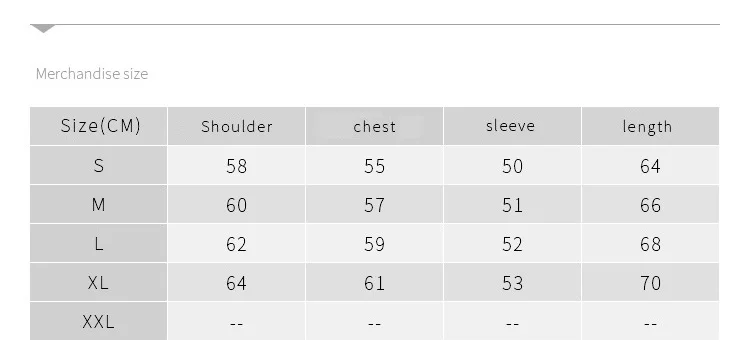Click sleeve value 52 for size L
This screenshot has height=361, width=750.
512,244
